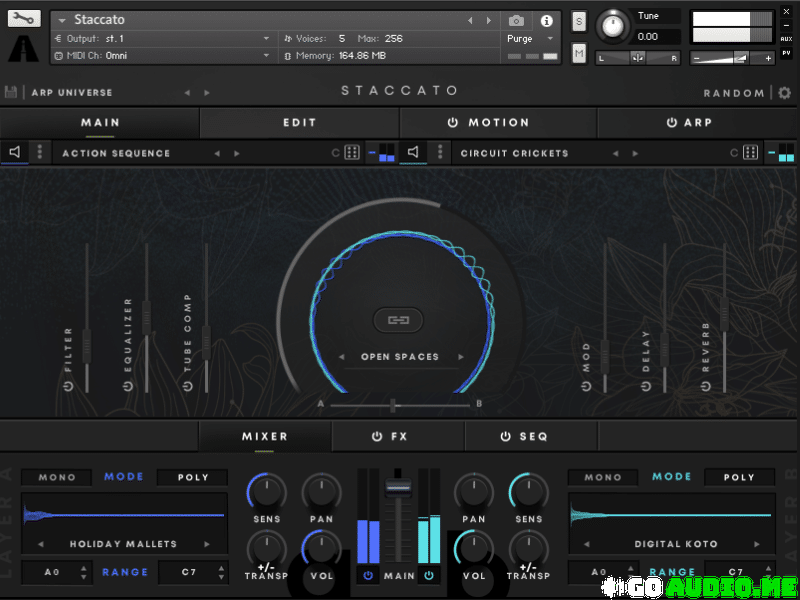The width and height of the screenshot is (800, 600).
Task: Show instrument info via the i icon
Action: (546, 21)
